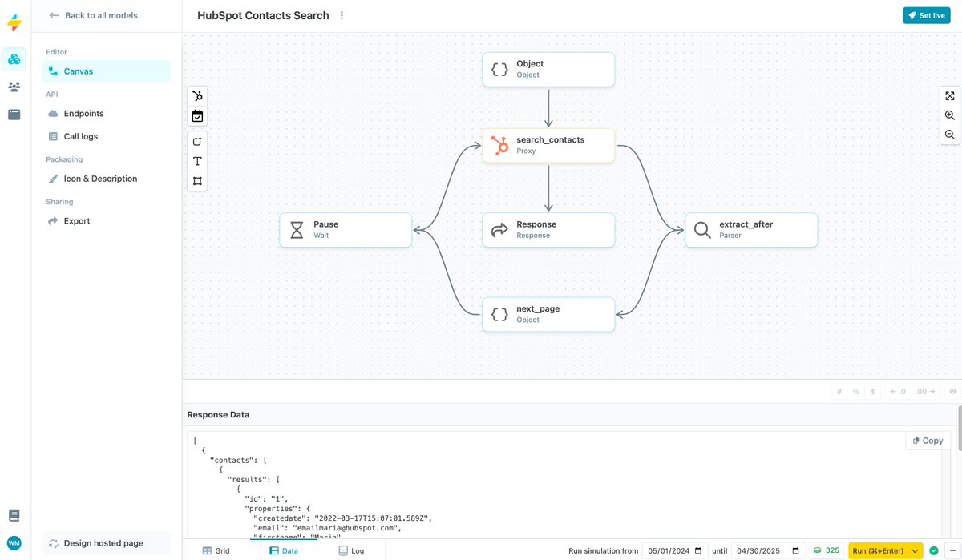
Task: Click the email value emailmaria@hubspot.com
Action: coord(346,528)
